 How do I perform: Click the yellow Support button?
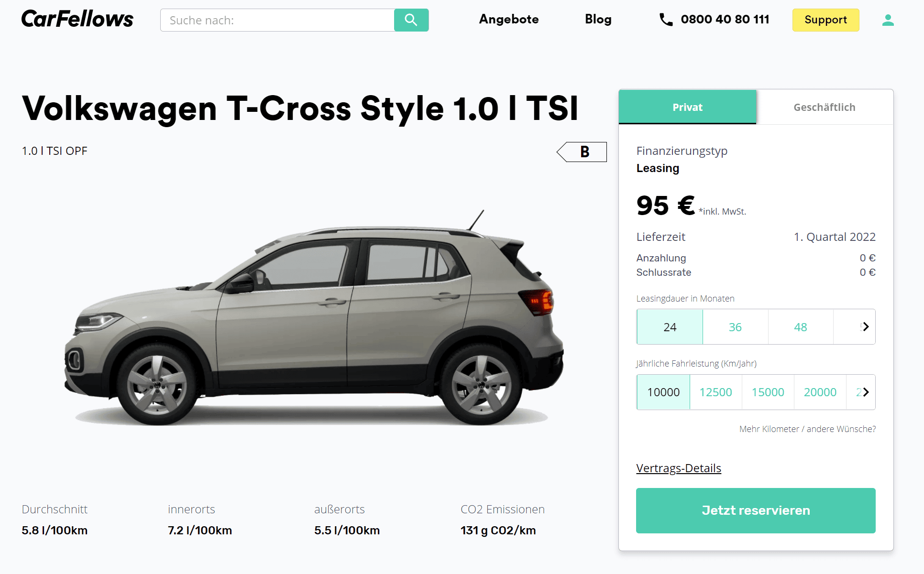point(825,20)
